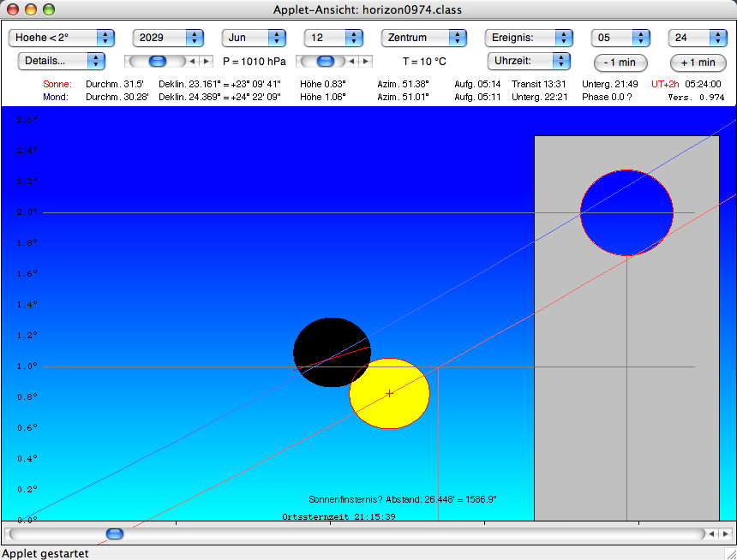The width and height of the screenshot is (737, 560).
Task: Open the year 2029 dropdown
Action: 168,38
